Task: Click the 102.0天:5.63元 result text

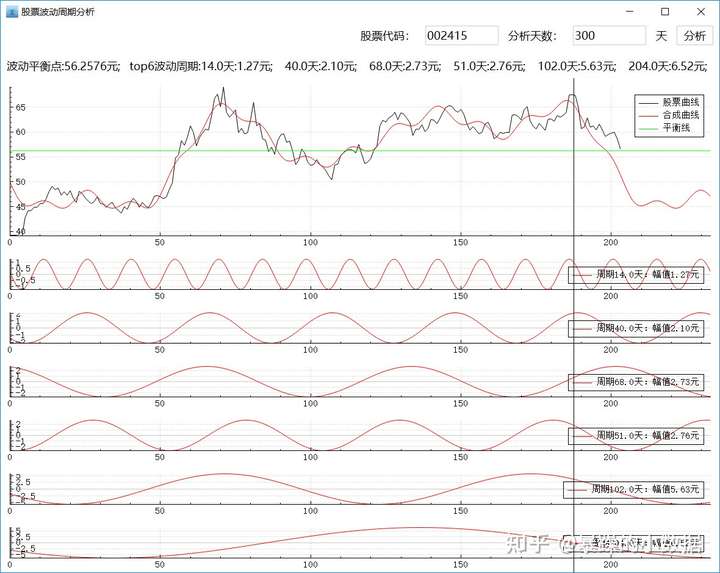Action: pyautogui.click(x=577, y=66)
